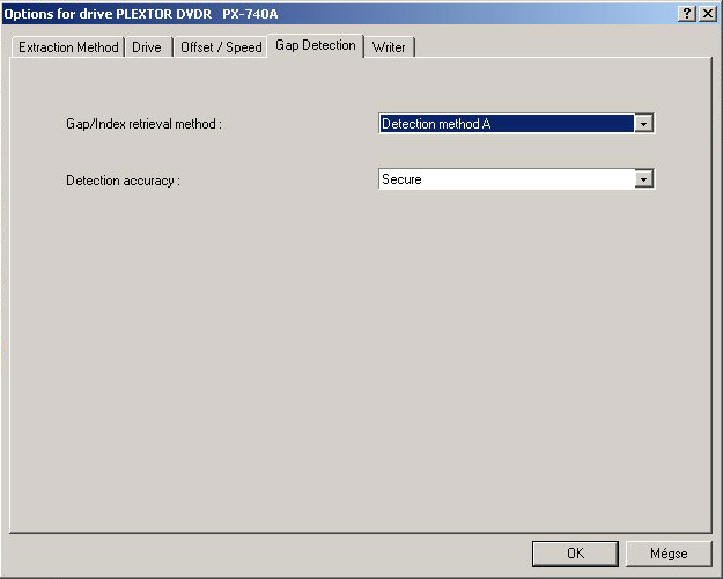Cancel the dialog with Mégse

(x=669, y=554)
